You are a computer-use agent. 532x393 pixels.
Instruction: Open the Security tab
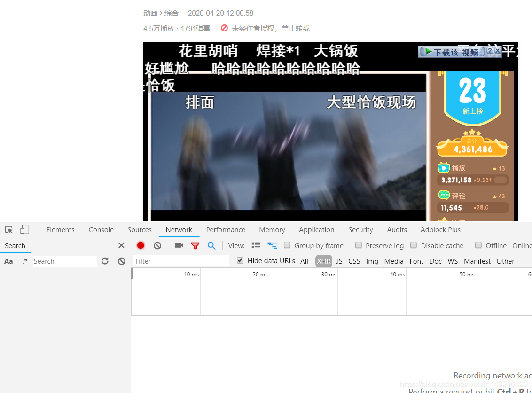point(360,230)
